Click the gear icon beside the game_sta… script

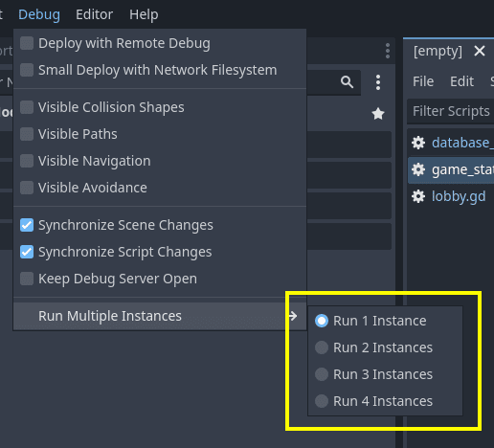(418, 169)
